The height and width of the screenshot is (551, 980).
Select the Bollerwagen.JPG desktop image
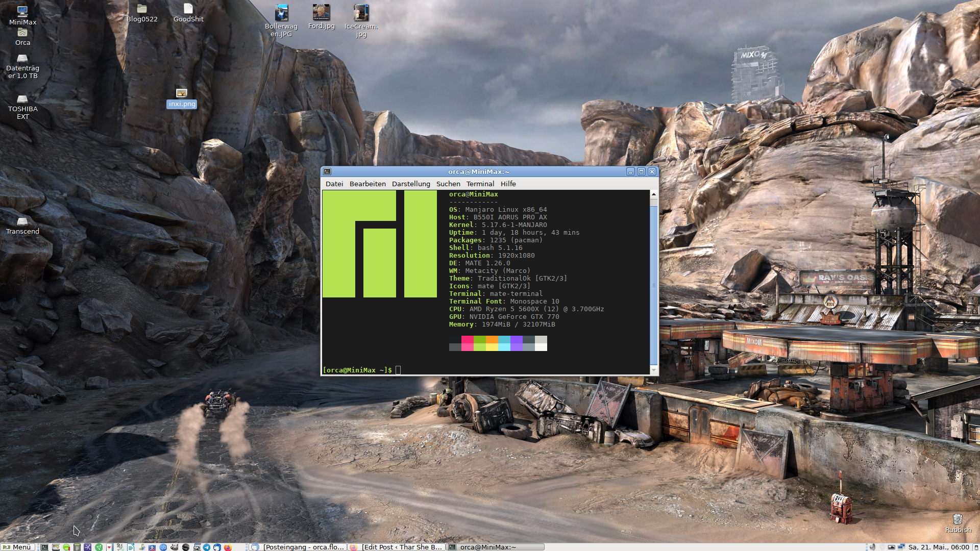(x=281, y=21)
